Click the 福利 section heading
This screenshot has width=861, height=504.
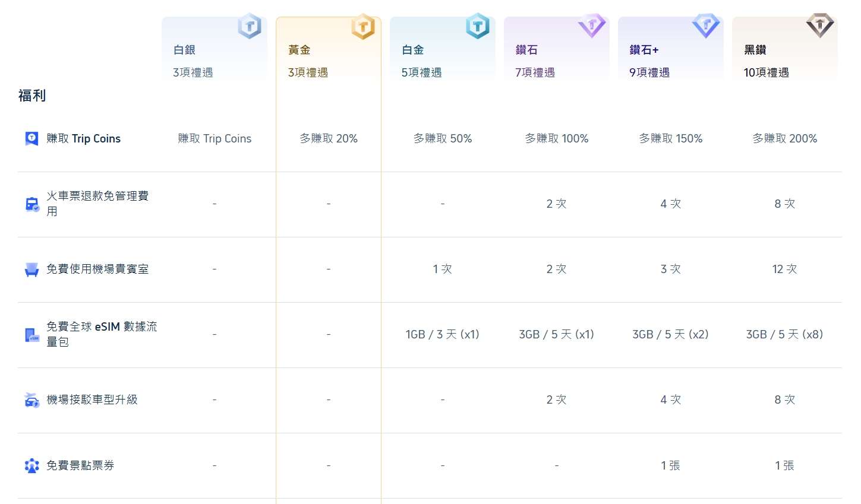pos(32,96)
